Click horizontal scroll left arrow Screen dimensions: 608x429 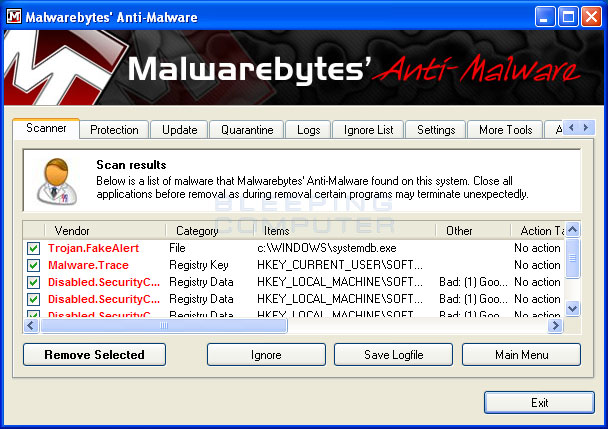31,326
